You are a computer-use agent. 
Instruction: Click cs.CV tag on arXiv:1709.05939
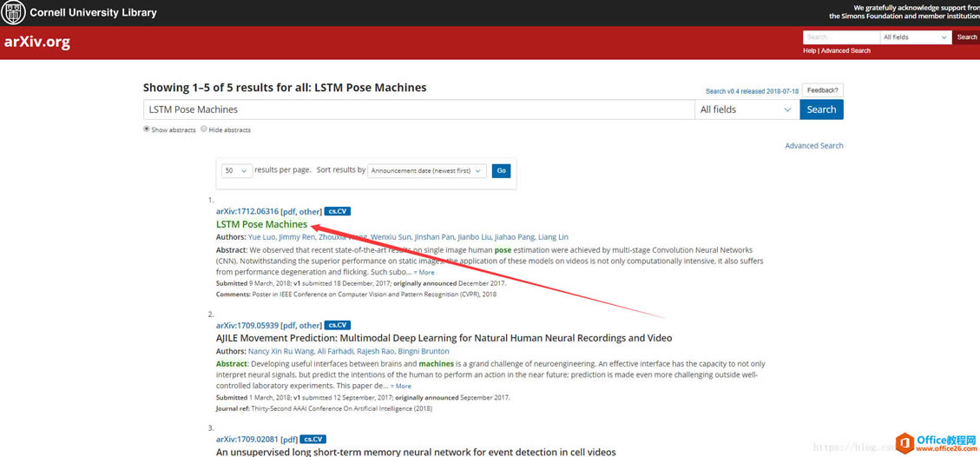pos(338,325)
